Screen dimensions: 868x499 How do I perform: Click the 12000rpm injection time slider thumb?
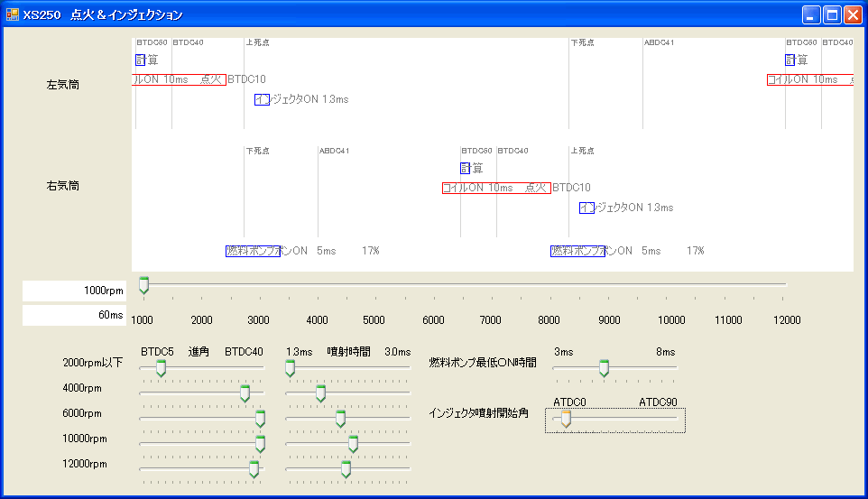(x=346, y=469)
